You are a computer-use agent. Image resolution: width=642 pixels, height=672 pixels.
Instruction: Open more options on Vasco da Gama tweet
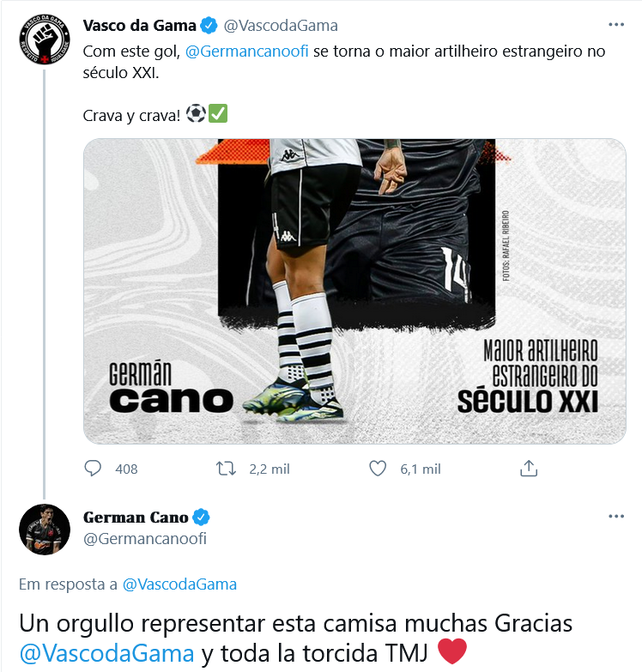click(616, 25)
